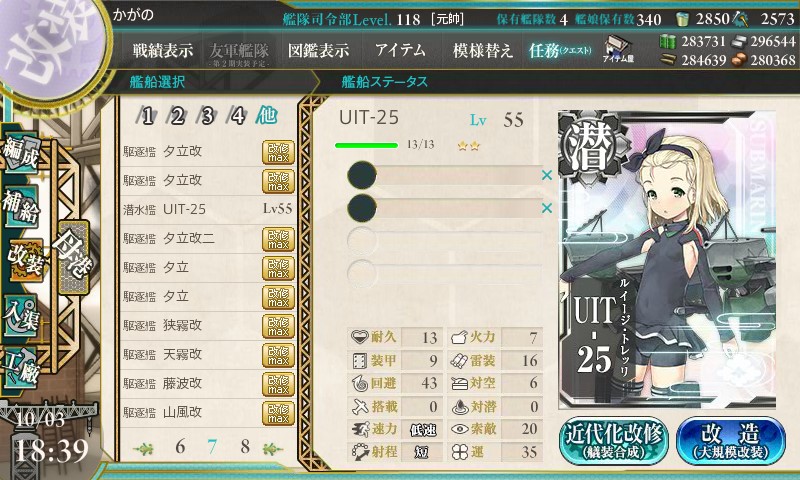Click 改造 remodel button
This screenshot has width=800, height=480.
pos(731,440)
